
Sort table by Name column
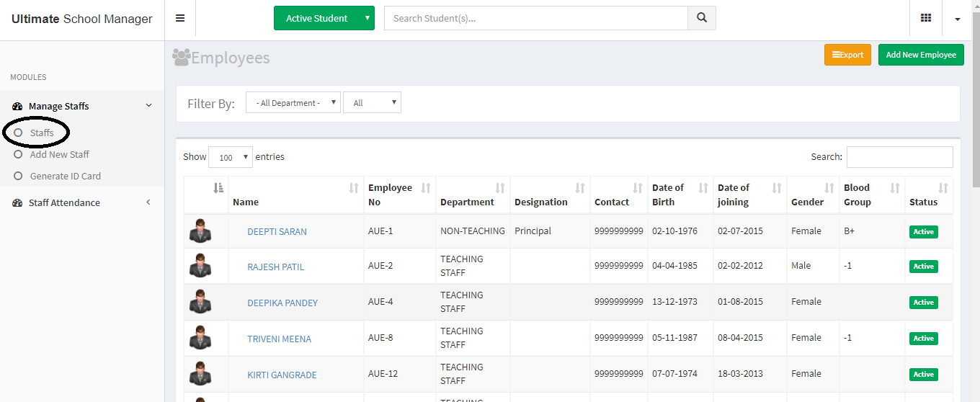click(296, 195)
